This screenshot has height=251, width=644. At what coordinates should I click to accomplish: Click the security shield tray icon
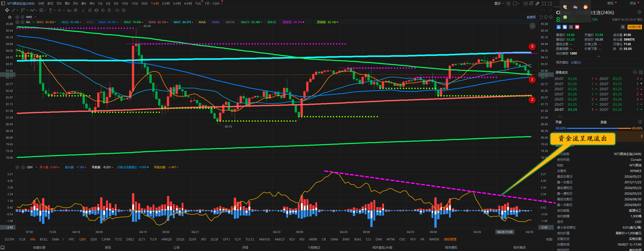click(565, 7)
